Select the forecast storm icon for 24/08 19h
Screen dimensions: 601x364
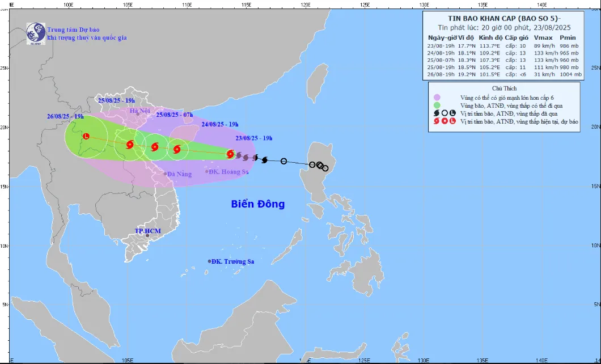pyautogui.click(x=177, y=150)
